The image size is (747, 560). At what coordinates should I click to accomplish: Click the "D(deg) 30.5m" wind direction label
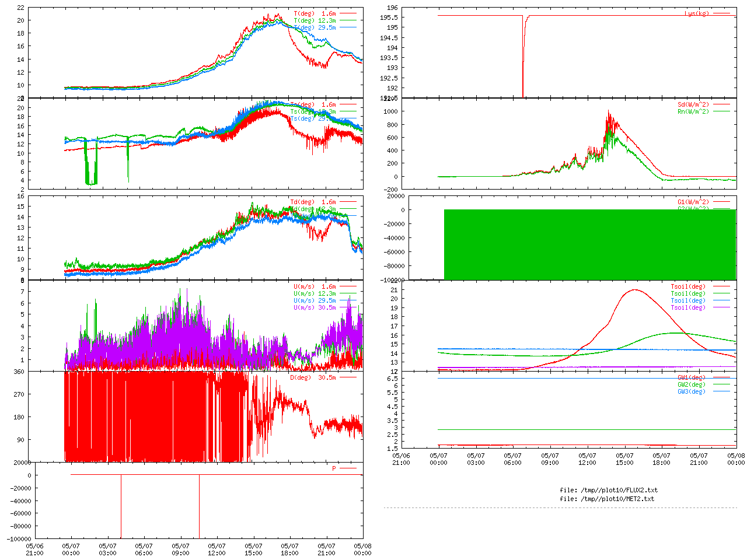click(x=313, y=378)
